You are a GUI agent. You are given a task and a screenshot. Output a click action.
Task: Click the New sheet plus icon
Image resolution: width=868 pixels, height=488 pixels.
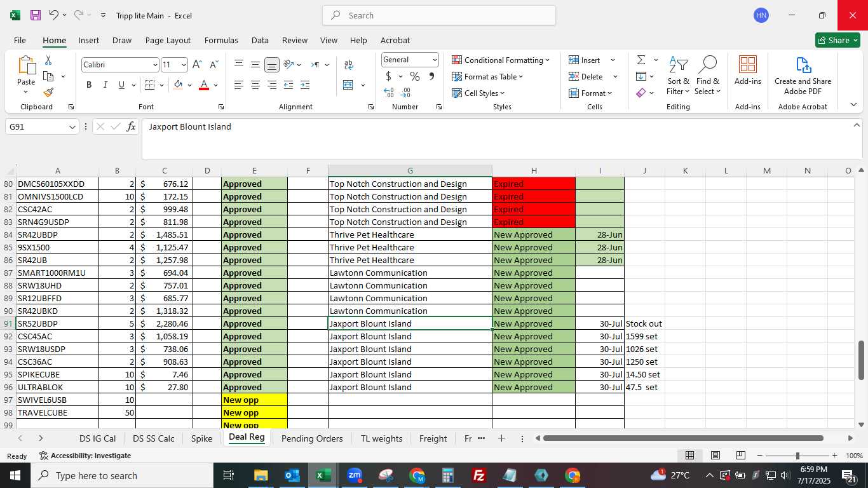(x=501, y=438)
